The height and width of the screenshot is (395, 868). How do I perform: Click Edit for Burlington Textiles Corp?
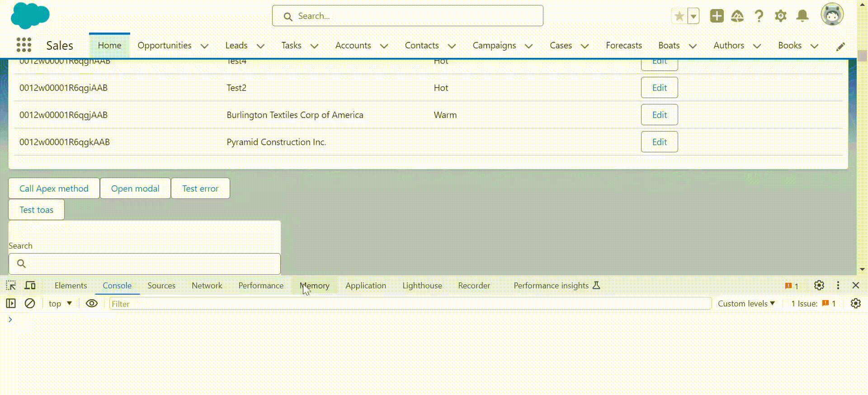(659, 115)
